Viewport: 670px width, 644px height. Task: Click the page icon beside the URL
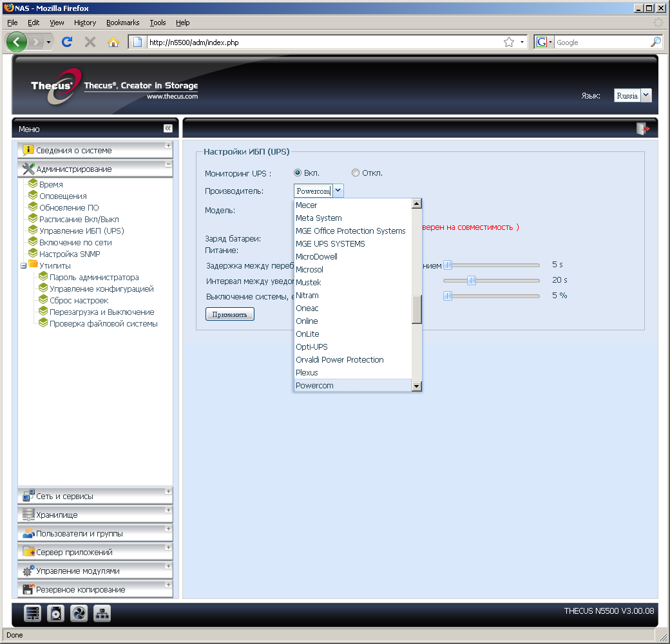pyautogui.click(x=137, y=42)
